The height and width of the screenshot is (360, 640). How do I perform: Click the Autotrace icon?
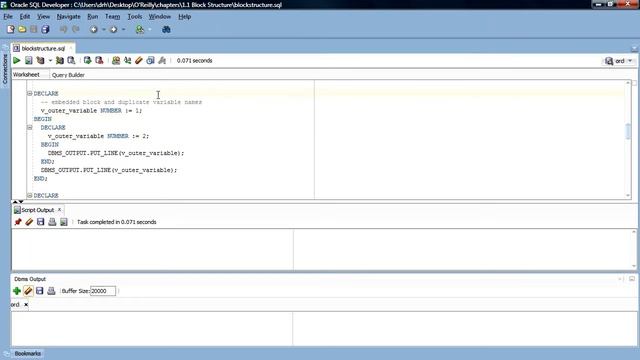coord(60,61)
